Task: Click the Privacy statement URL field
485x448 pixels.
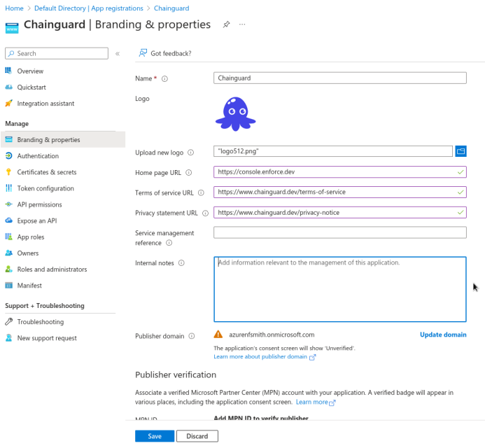Action: click(340, 213)
